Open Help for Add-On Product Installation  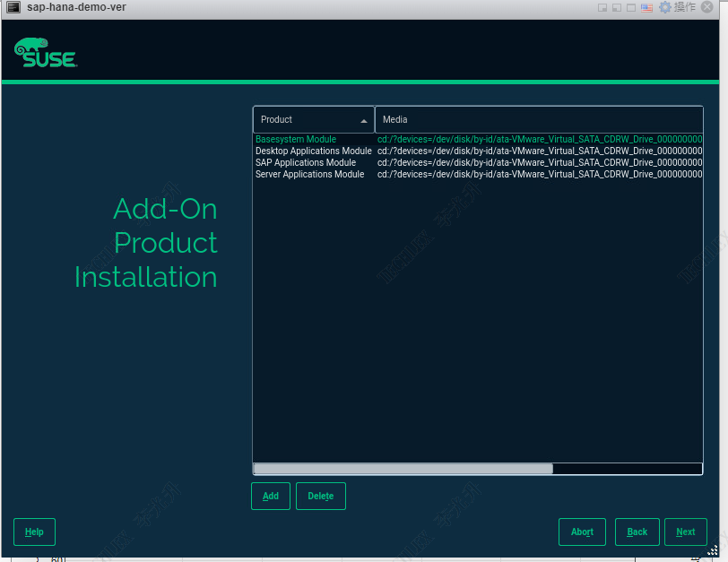[x=34, y=532]
